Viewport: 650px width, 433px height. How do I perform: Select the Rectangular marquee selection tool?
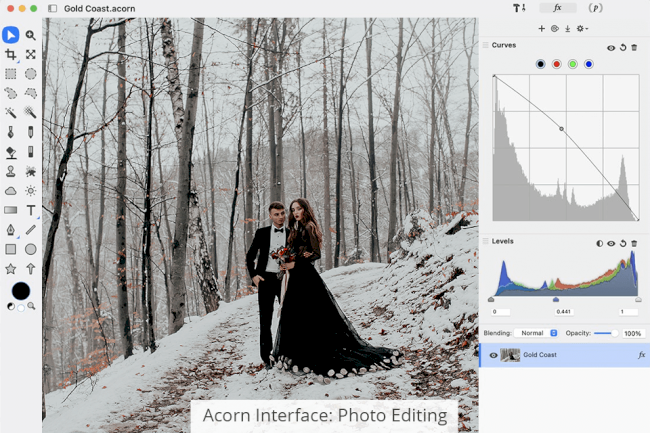coord(11,74)
